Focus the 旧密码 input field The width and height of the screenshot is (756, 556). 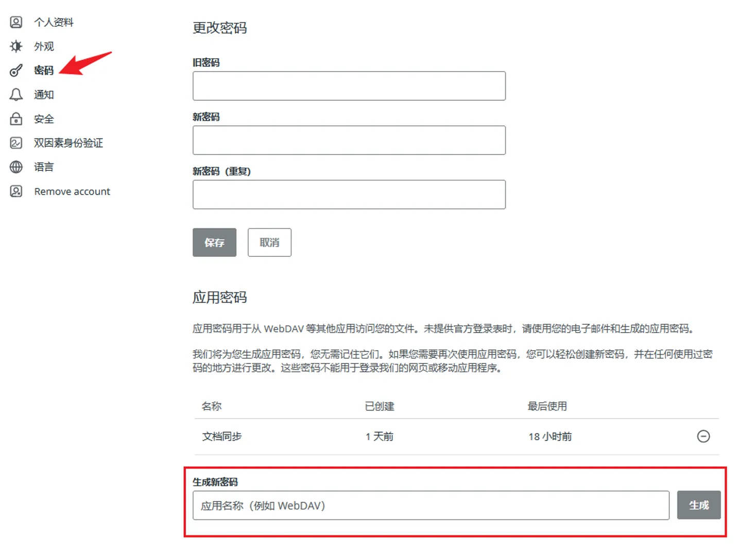pos(349,86)
